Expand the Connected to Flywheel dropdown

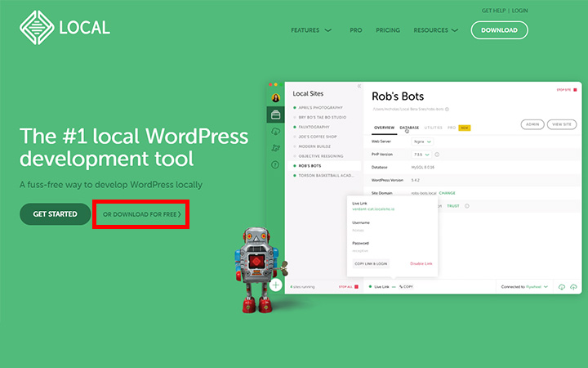click(524, 287)
